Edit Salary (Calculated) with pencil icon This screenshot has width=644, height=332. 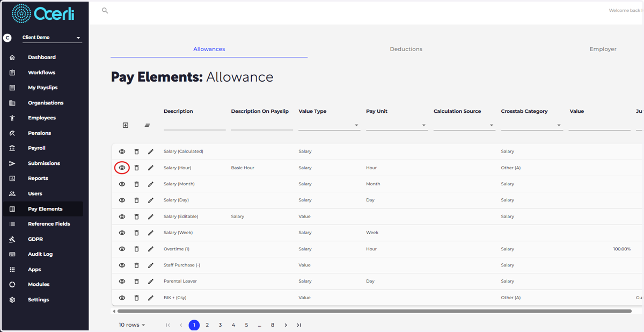(151, 151)
